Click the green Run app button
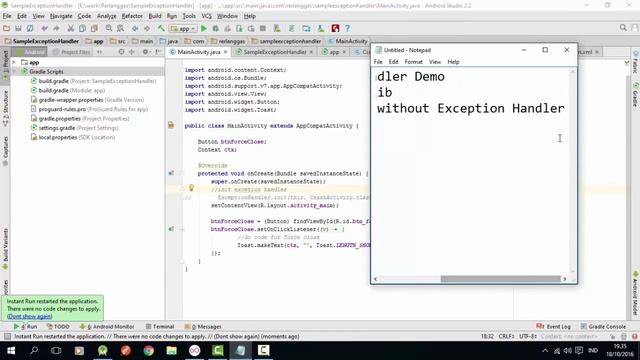Image resolution: width=640 pixels, height=360 pixels. pos(204,28)
